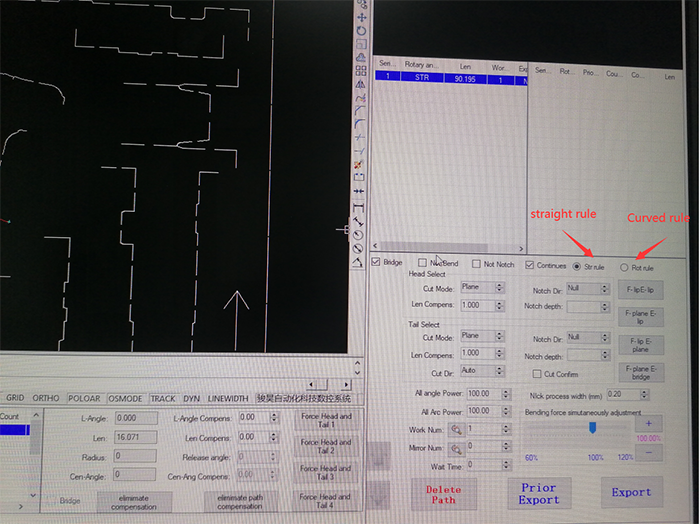
Task: Select the Stretch tool below the Scale icon
Action: pyautogui.click(x=361, y=57)
